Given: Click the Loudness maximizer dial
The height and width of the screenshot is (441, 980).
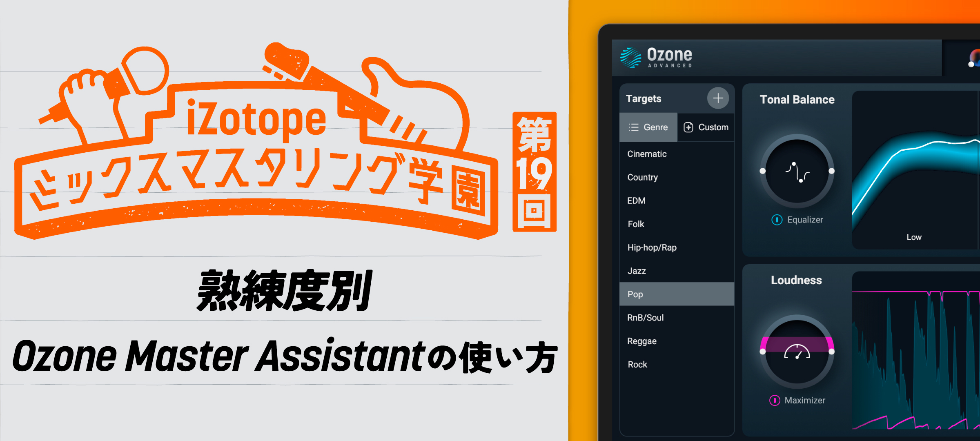Looking at the screenshot, I should pyautogui.click(x=797, y=352).
